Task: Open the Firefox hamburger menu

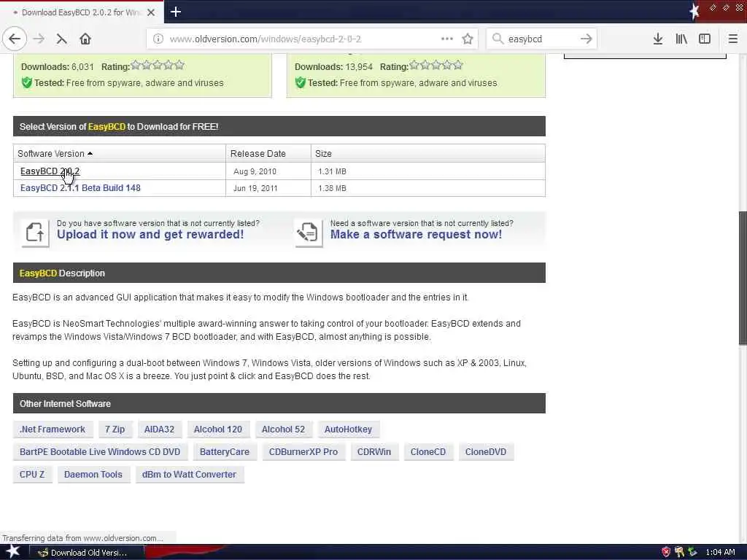Action: click(732, 39)
